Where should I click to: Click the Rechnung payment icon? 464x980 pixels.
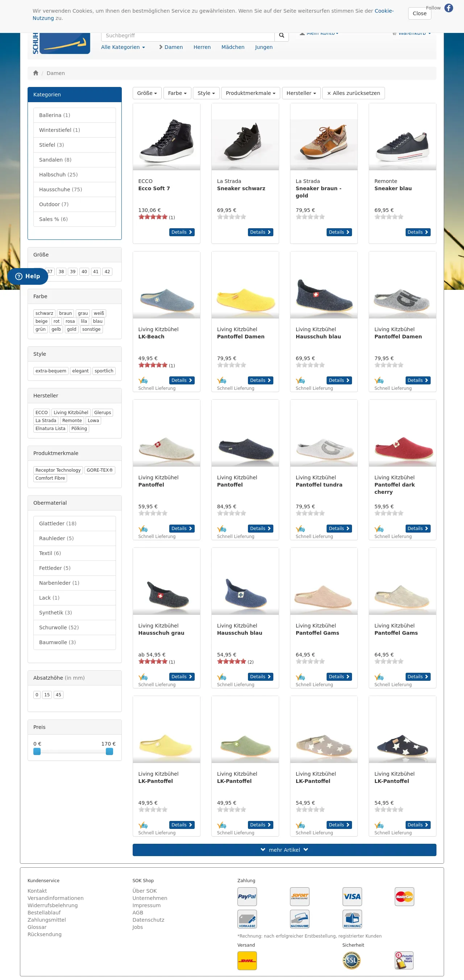pyautogui.click(x=352, y=919)
